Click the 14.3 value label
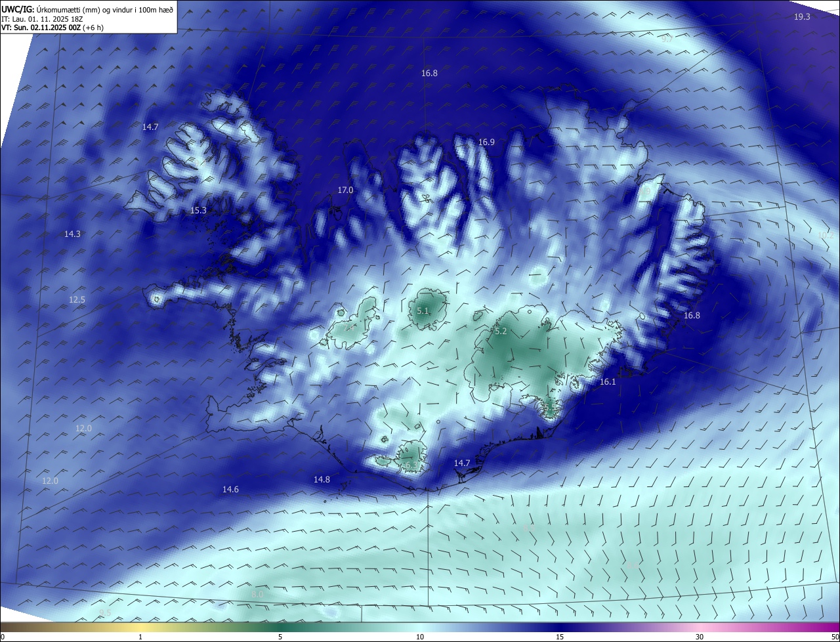Screen dimensions: 840x642 tap(72, 234)
